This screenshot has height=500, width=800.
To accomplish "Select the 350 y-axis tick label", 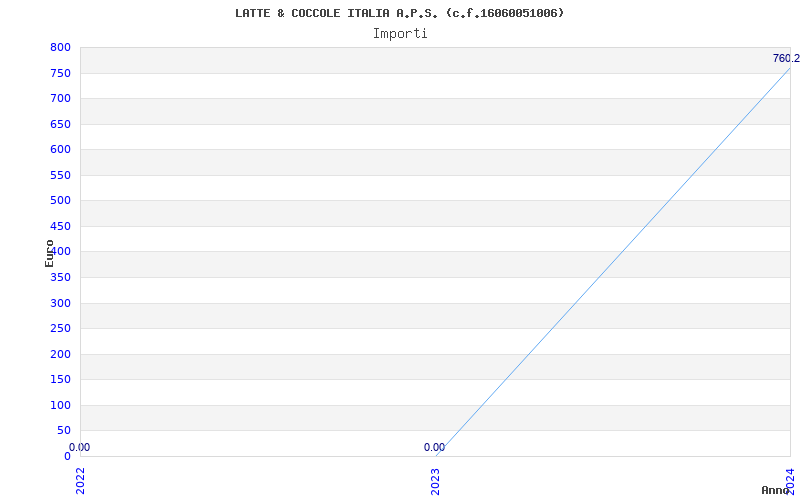I will click(x=60, y=277).
